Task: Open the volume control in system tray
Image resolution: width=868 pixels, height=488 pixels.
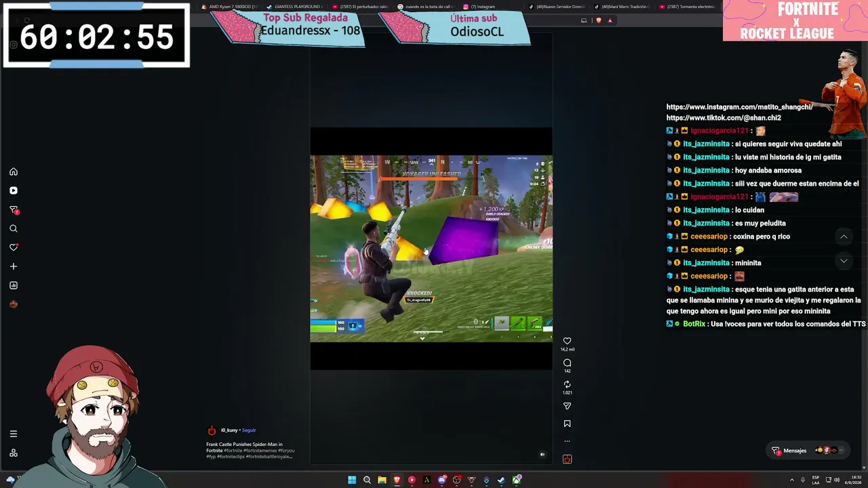Action: [x=837, y=480]
